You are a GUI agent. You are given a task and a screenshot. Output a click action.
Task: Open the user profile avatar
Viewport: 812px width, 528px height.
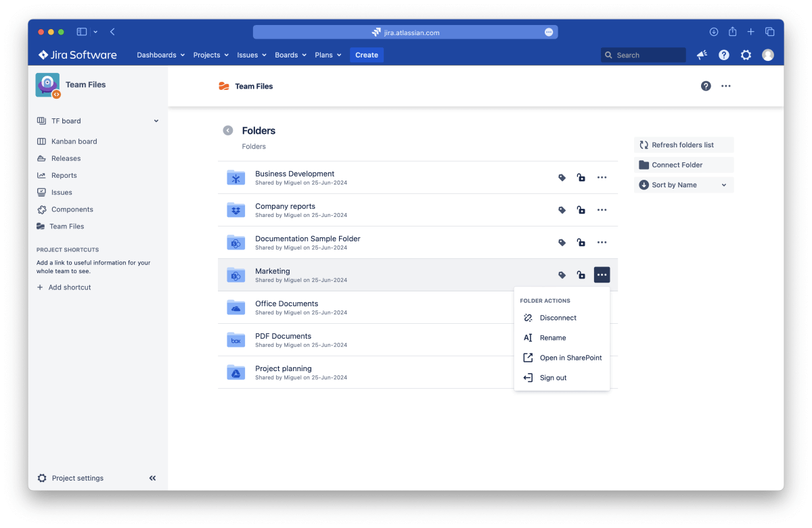point(768,55)
